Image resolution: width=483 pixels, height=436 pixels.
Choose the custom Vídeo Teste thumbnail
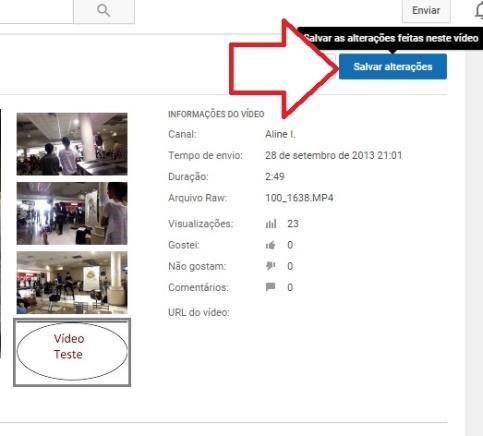point(72,352)
